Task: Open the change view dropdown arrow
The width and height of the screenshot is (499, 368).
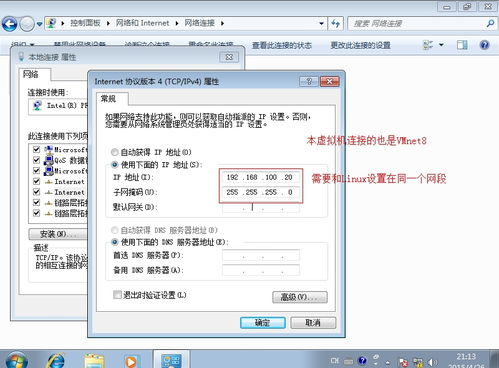Action: [x=441, y=45]
